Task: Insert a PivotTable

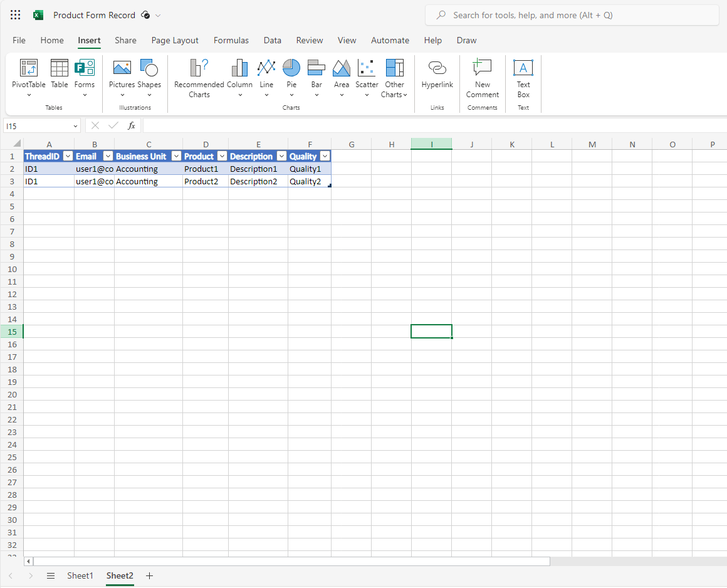Action: (x=28, y=75)
